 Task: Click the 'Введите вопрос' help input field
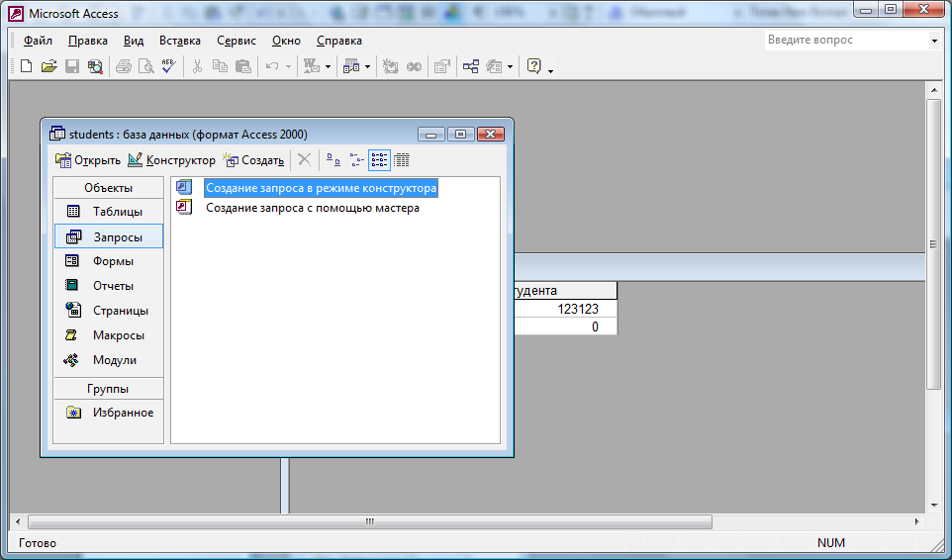tap(846, 40)
